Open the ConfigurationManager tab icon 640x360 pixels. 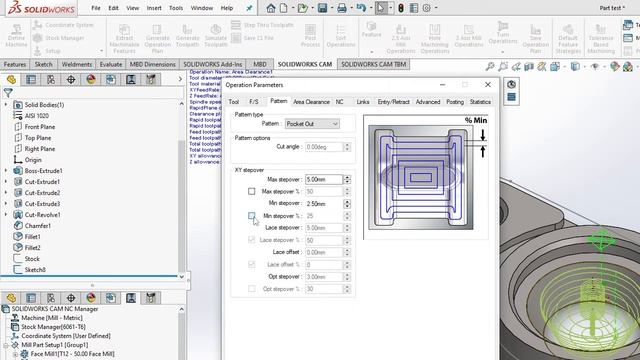click(x=51, y=80)
